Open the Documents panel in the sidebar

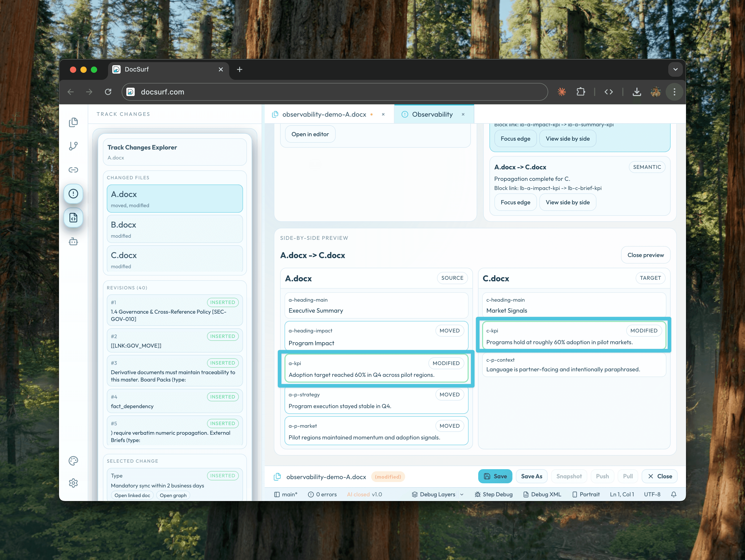click(73, 122)
